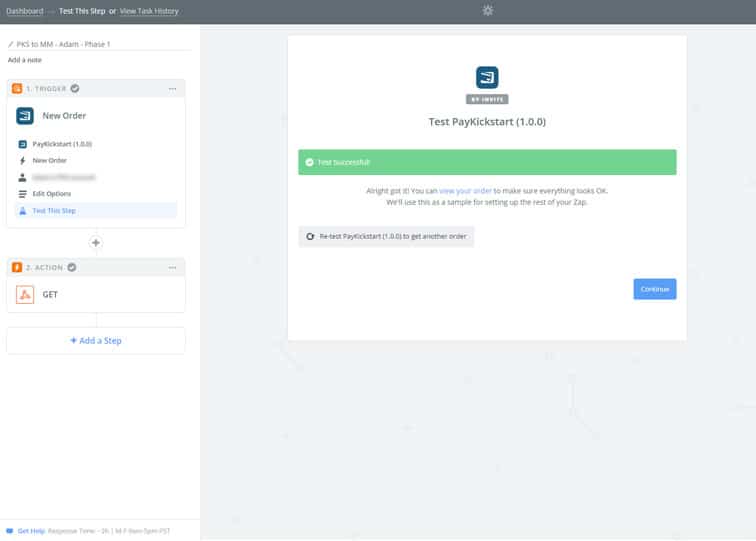Click the plus icon between steps
The image size is (756, 541).
point(96,243)
